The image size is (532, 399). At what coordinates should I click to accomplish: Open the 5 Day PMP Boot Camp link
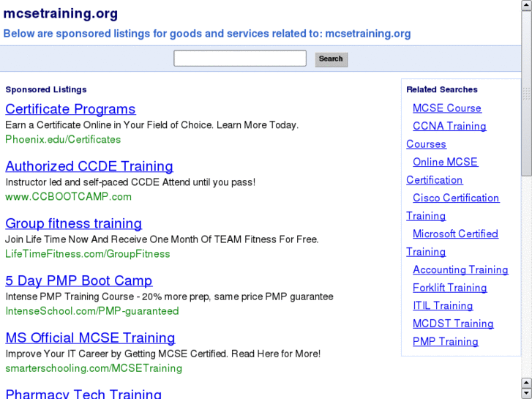(x=79, y=280)
